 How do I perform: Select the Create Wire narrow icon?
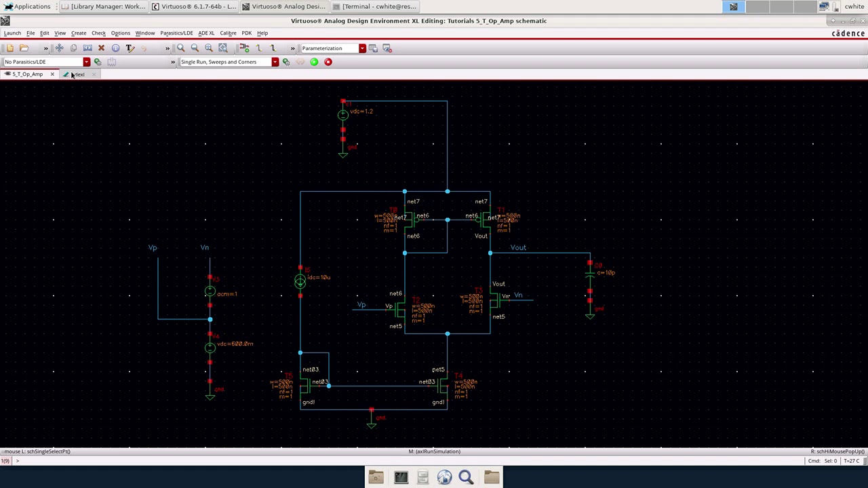[x=258, y=48]
